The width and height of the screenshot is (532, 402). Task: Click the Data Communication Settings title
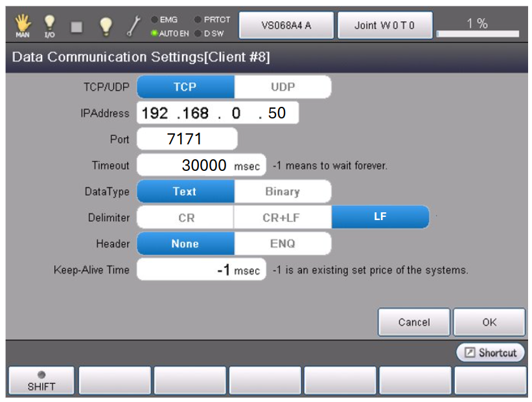(141, 57)
